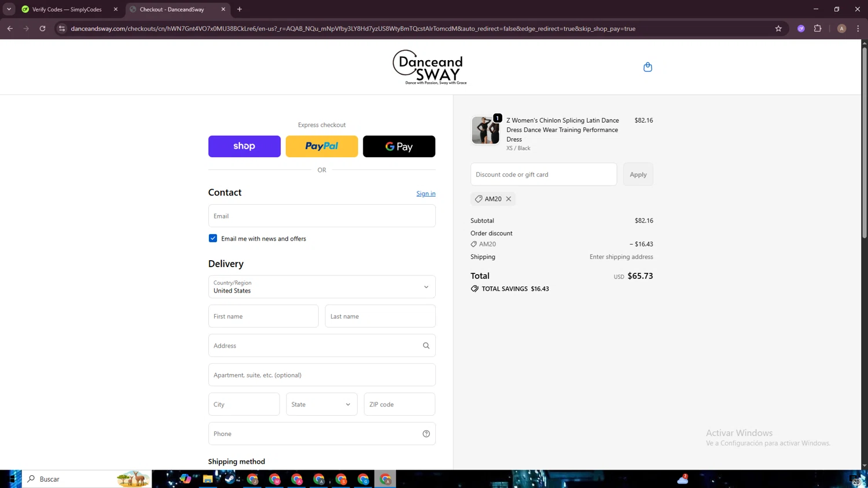The image size is (868, 488).
Task: Click the DanceandSway logo
Action: [x=429, y=67]
